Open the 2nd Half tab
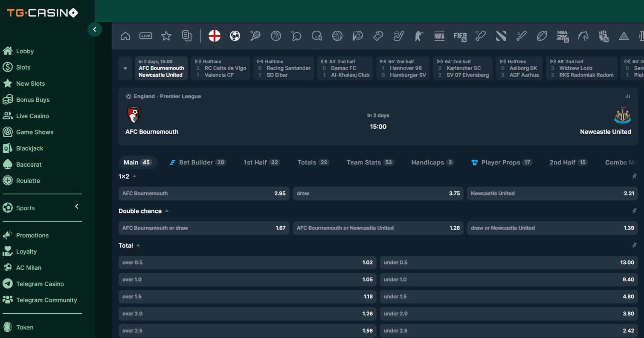The image size is (644, 338). point(569,162)
